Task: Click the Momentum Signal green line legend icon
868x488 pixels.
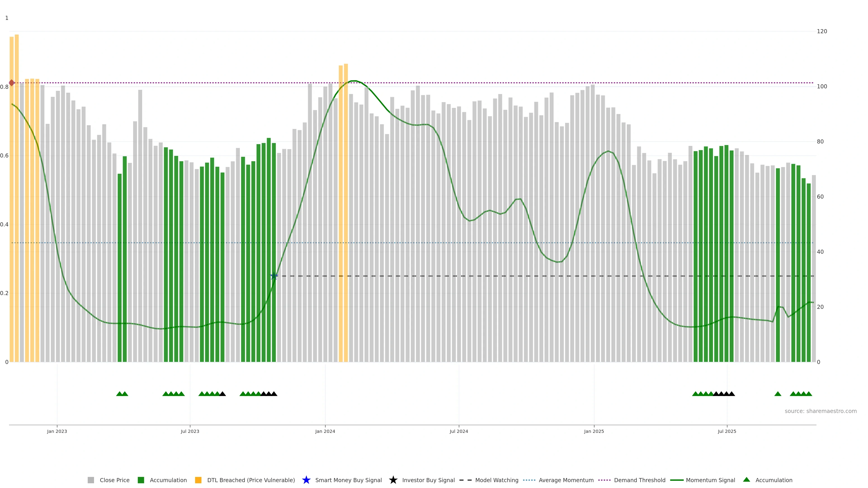Action: point(677,480)
